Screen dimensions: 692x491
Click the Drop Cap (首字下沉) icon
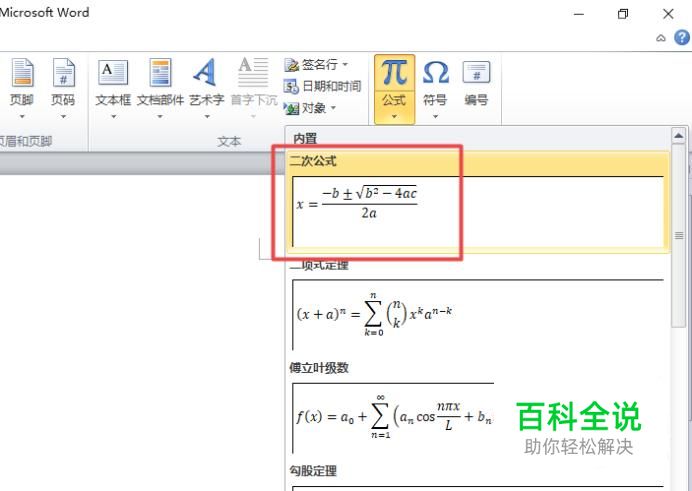tap(253, 72)
